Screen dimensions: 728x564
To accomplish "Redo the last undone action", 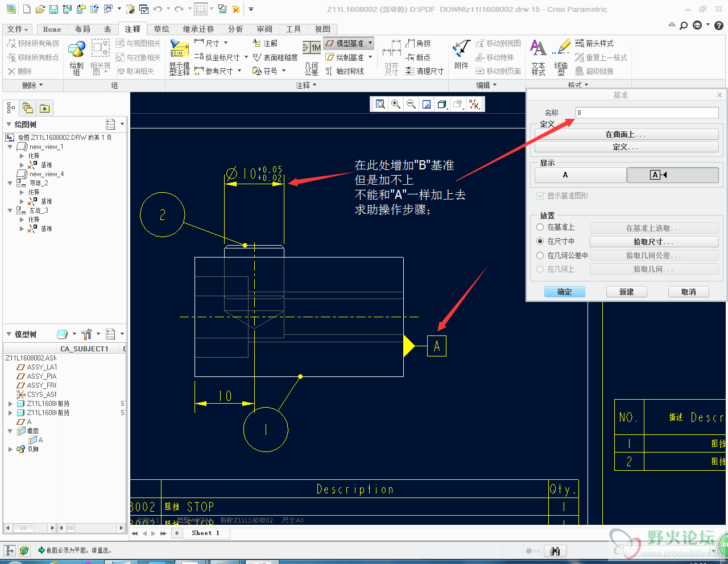I will (179, 9).
